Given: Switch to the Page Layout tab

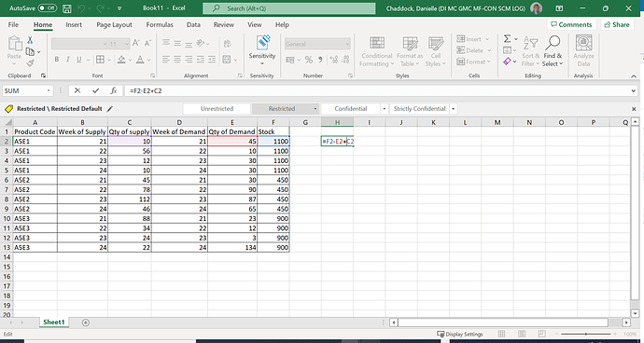Looking at the screenshot, I should (114, 24).
